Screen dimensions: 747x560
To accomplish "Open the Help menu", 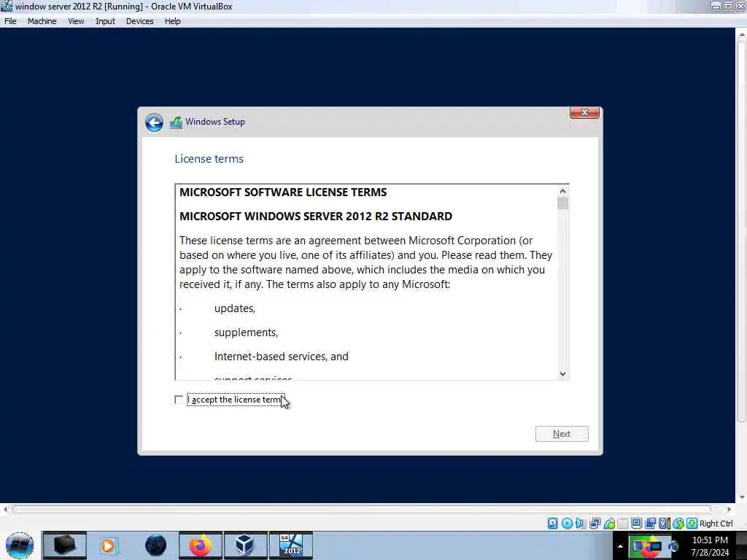I will pos(172,21).
